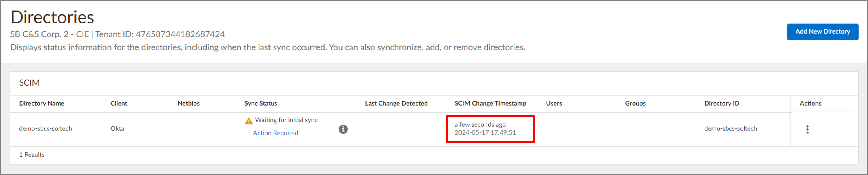Sort by the Sync Status column
This screenshot has width=868, height=175.
pos(261,103)
